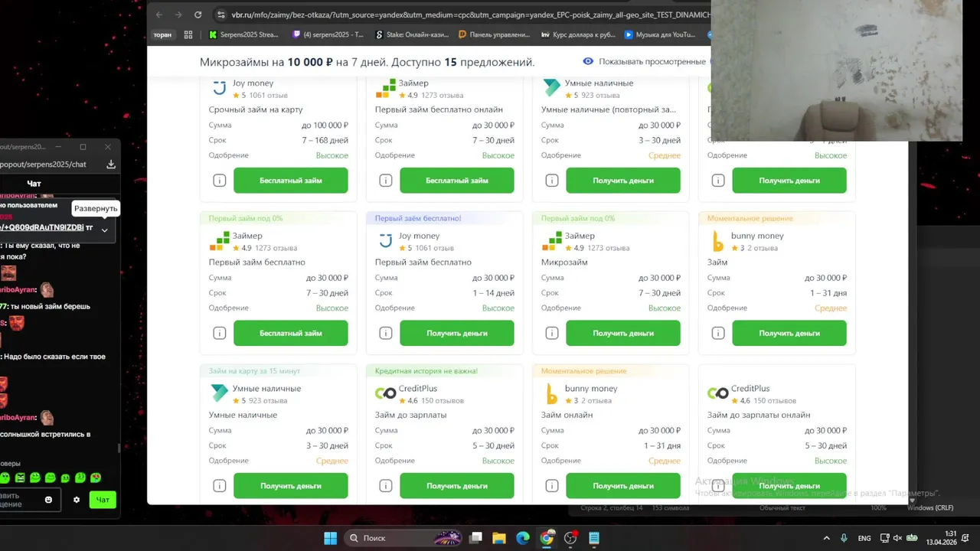Open microphone indicator in system tray
The image size is (980, 551).
(844, 538)
